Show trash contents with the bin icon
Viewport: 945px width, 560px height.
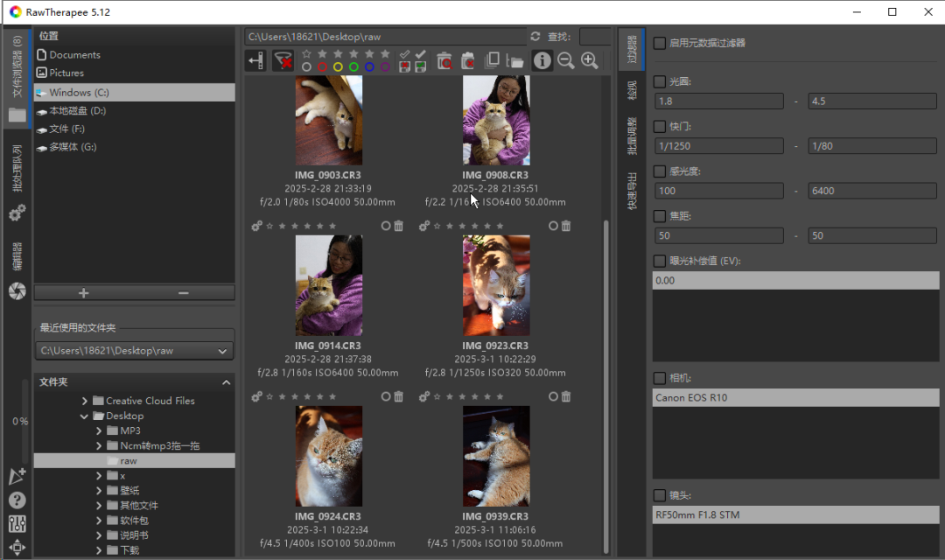[445, 60]
